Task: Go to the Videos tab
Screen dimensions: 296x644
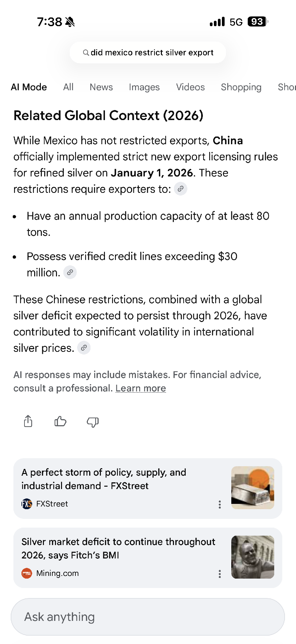Action: [190, 87]
